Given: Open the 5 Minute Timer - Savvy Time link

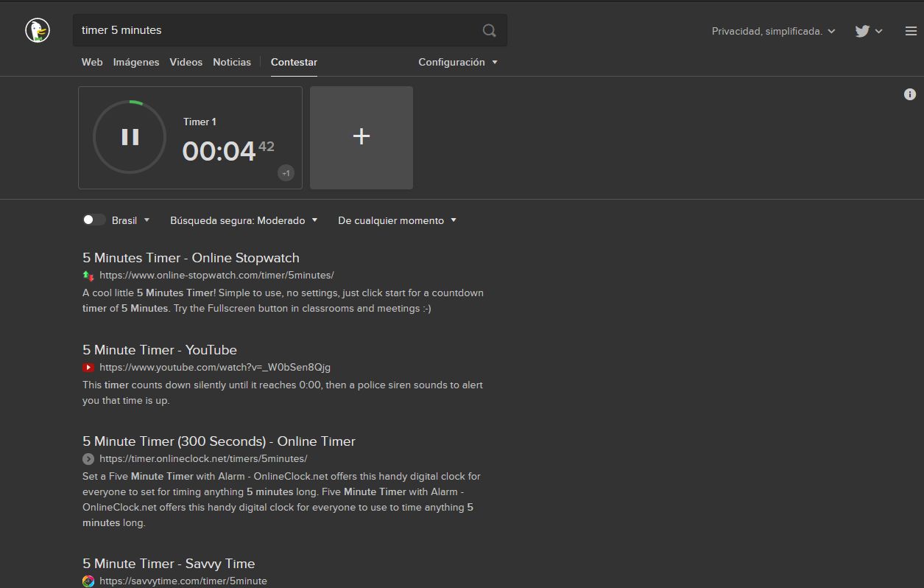Looking at the screenshot, I should coord(169,563).
